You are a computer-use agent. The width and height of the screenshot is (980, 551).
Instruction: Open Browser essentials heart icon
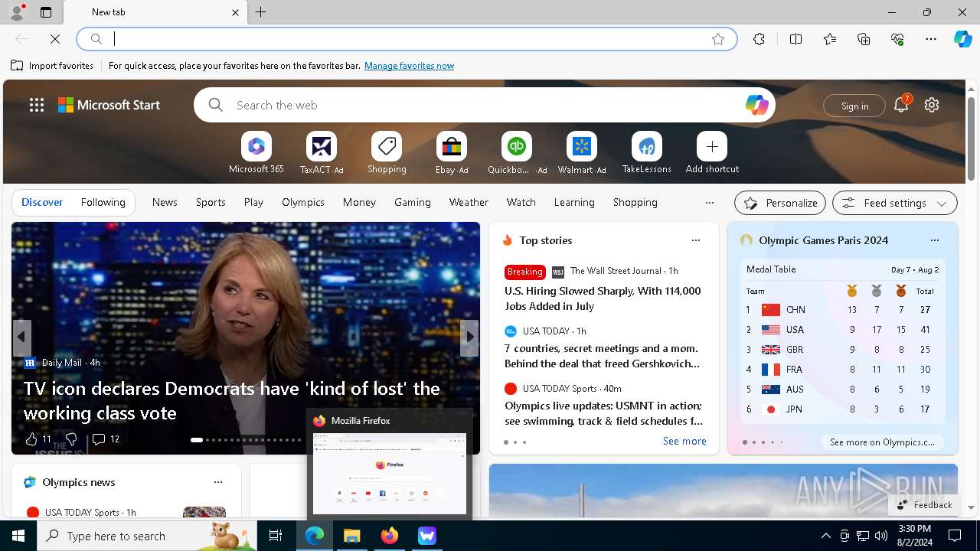(x=897, y=39)
